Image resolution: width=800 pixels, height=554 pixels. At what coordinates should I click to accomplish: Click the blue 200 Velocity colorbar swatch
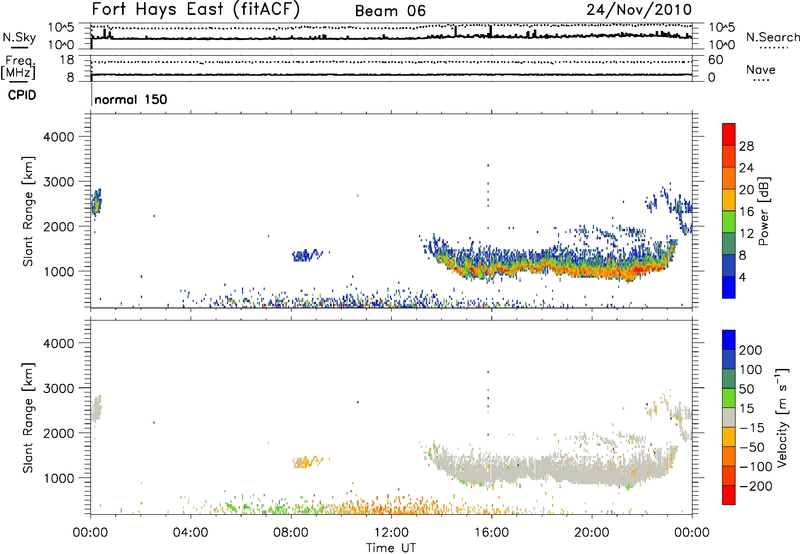coord(729,340)
